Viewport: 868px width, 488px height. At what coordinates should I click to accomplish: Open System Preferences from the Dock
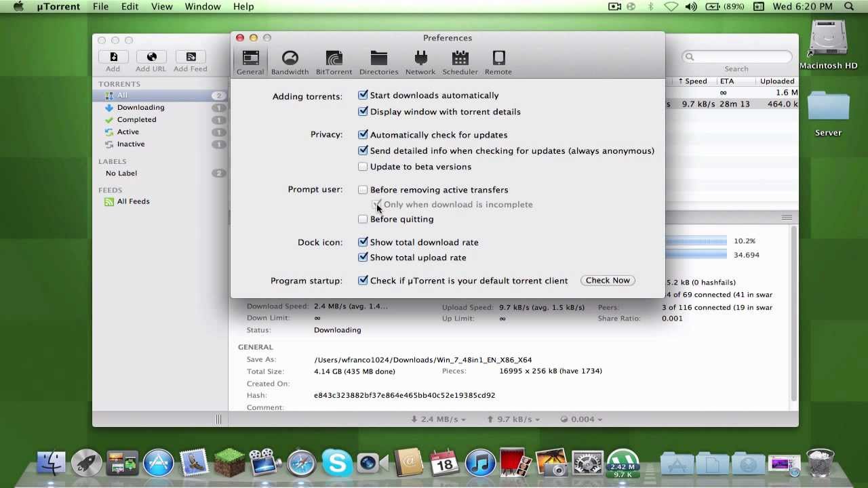pyautogui.click(x=587, y=463)
